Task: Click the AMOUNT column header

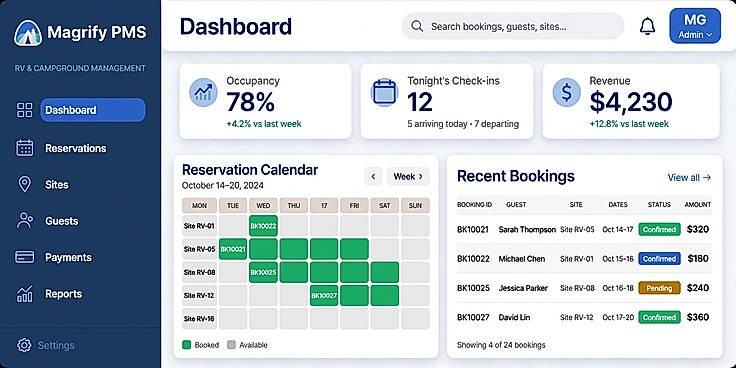Action: [x=698, y=205]
